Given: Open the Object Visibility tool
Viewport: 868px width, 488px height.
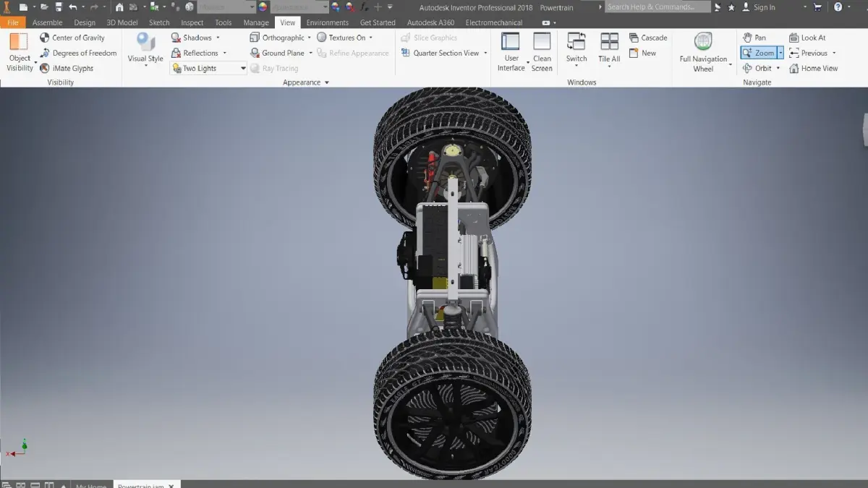Looking at the screenshot, I should [20, 52].
